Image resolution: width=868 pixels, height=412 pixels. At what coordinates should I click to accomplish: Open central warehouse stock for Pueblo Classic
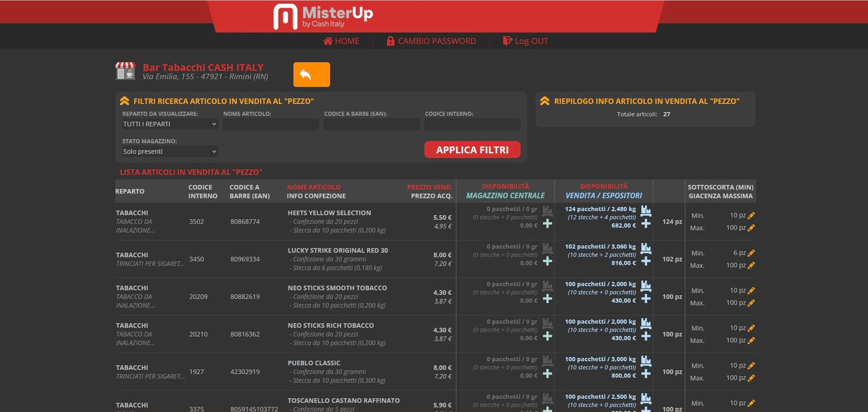point(547,360)
